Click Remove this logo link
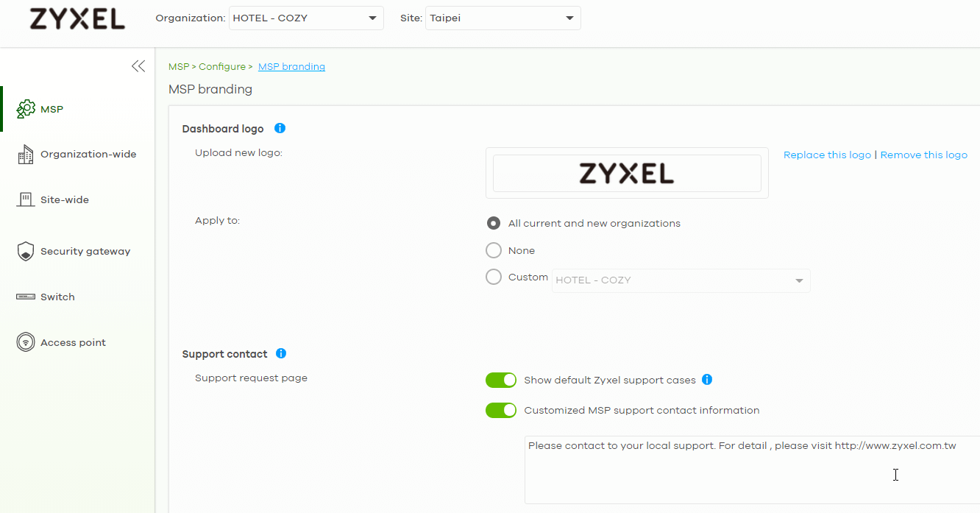The height and width of the screenshot is (513, 980). (924, 155)
